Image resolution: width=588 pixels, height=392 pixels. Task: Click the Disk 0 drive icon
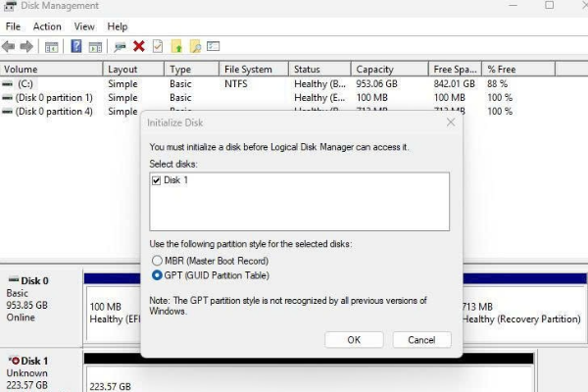point(14,280)
